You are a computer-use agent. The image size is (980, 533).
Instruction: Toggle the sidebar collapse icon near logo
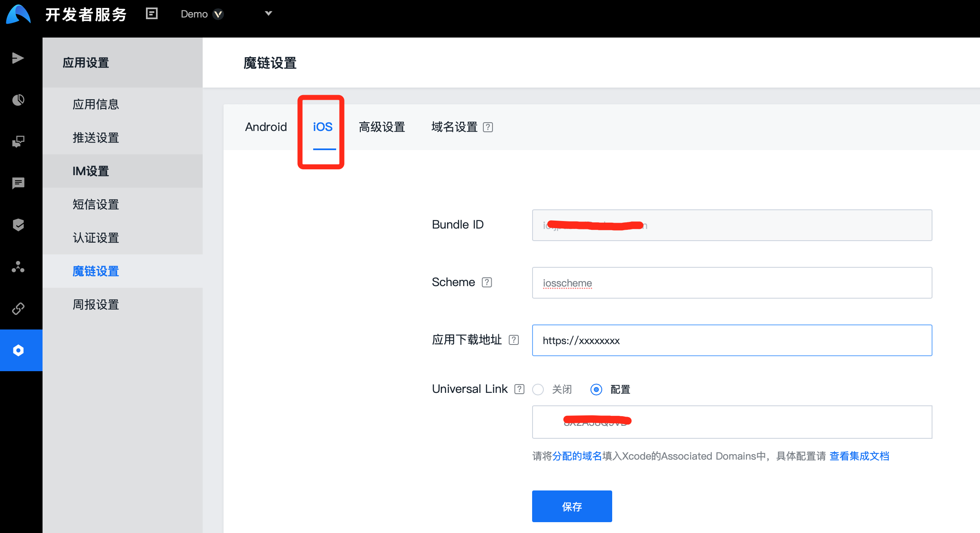point(152,14)
